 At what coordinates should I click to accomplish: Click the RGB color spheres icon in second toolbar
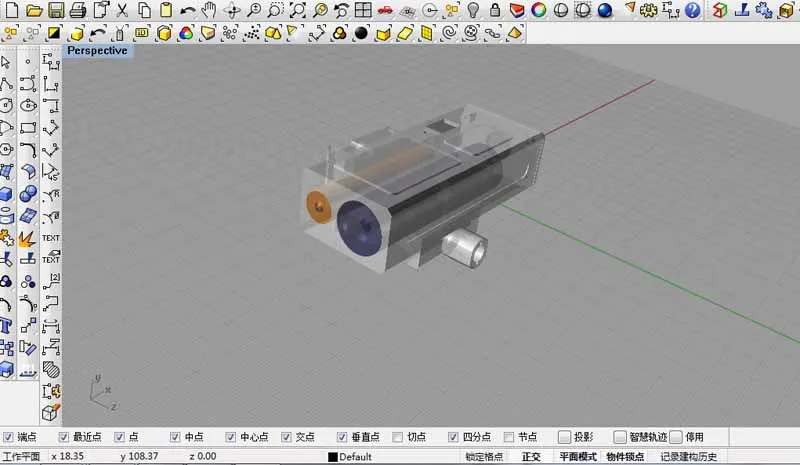click(x=186, y=34)
